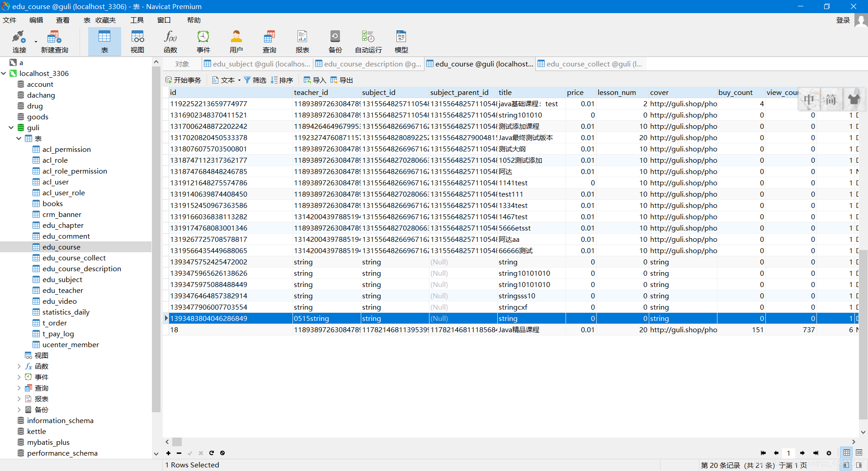Collapse the localhost_3306 connection node
Image resolution: width=868 pixels, height=471 pixels.
[4, 73]
